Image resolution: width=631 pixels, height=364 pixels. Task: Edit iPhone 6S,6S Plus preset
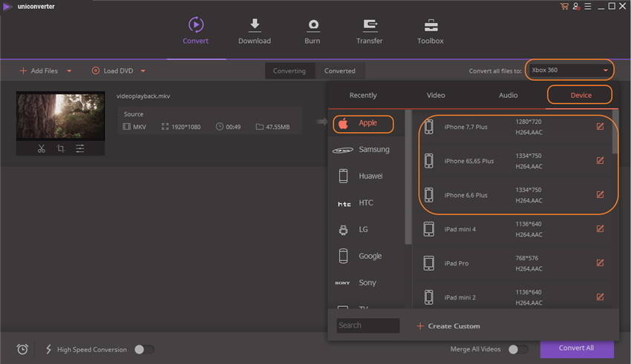pos(600,161)
